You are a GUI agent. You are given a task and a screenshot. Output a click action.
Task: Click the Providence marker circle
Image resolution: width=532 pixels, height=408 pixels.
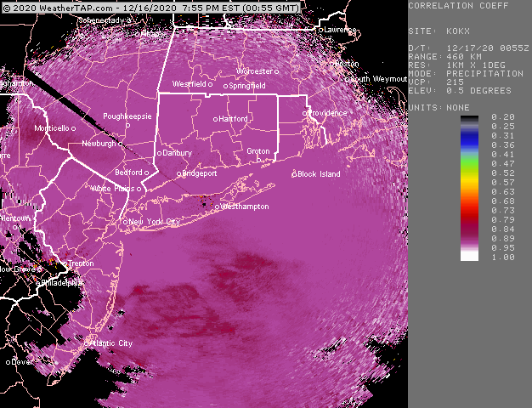click(306, 113)
